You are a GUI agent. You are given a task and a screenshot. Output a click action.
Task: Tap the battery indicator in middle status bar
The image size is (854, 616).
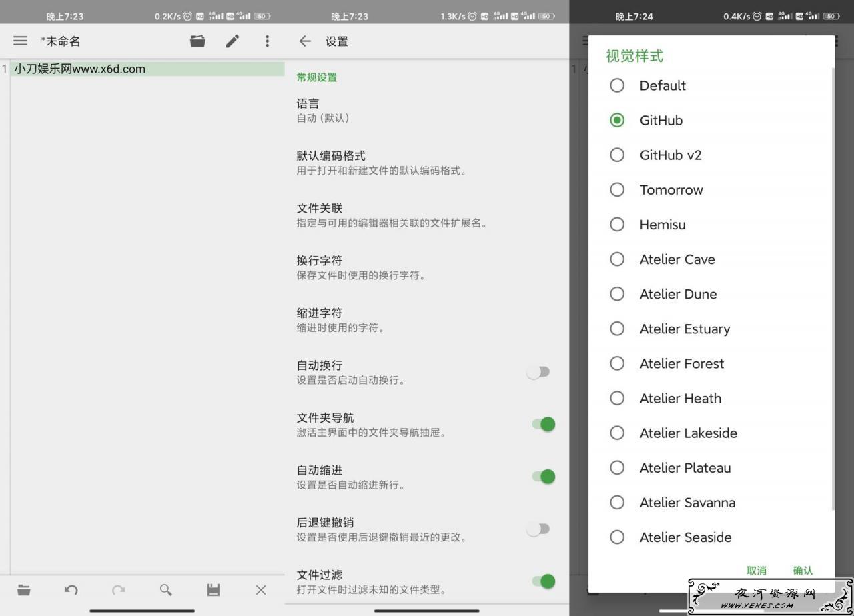(546, 16)
